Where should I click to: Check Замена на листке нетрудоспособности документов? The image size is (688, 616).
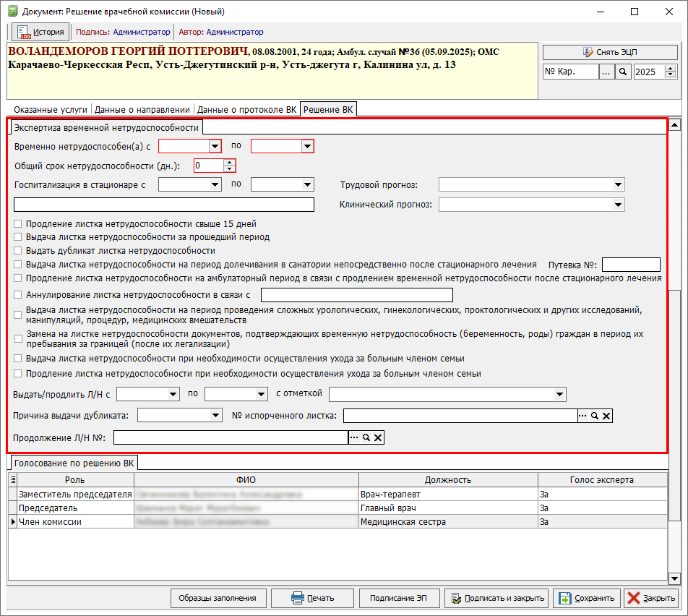point(18,339)
